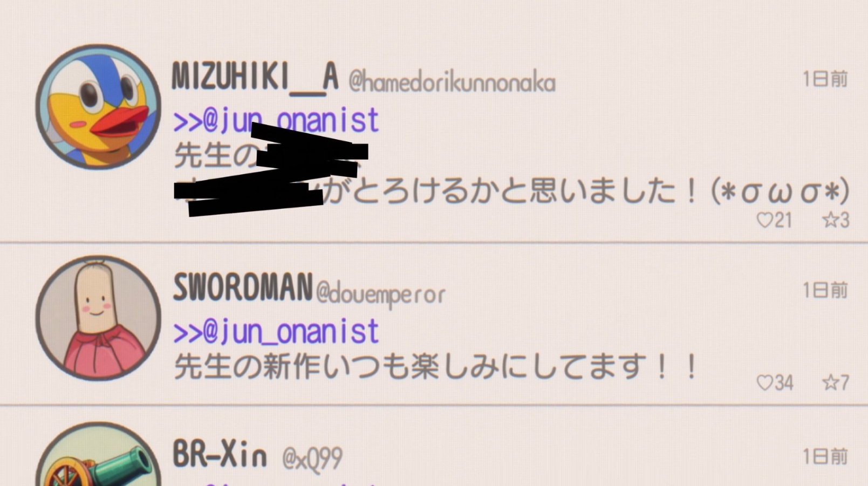Screen dimensions: 868x486
Task: Follow the >>@jun_onanist mention in first comment
Action: tap(276, 120)
